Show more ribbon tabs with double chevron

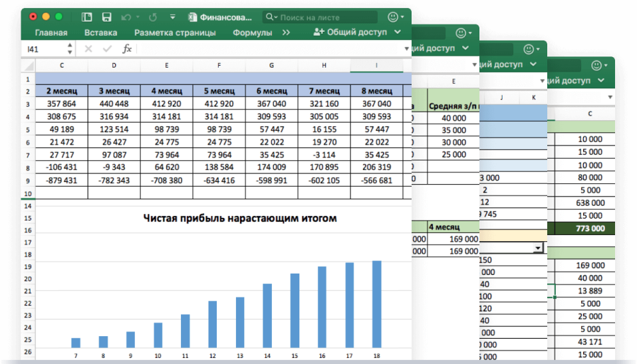286,33
